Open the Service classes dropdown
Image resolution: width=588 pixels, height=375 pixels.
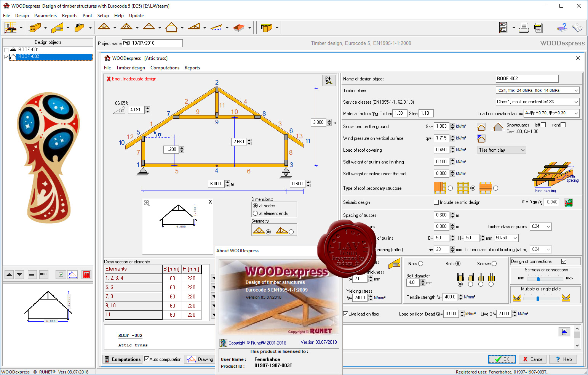pyautogui.click(x=538, y=102)
